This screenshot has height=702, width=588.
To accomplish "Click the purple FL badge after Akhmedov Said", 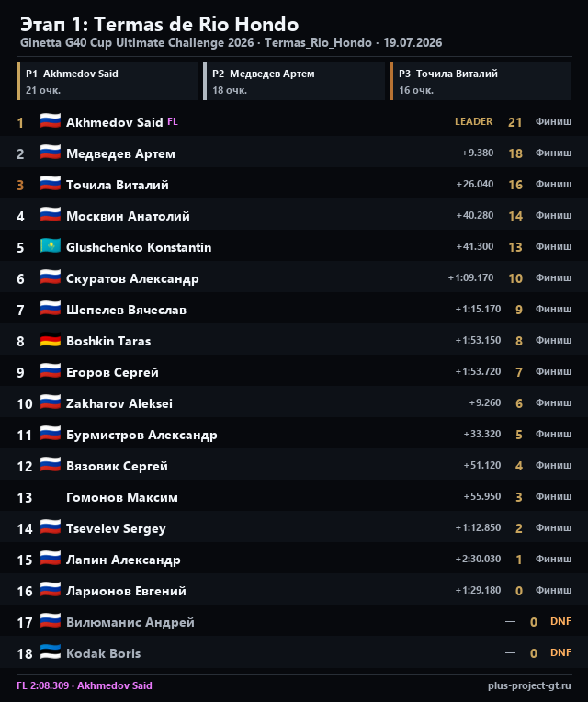I will 173,121.
